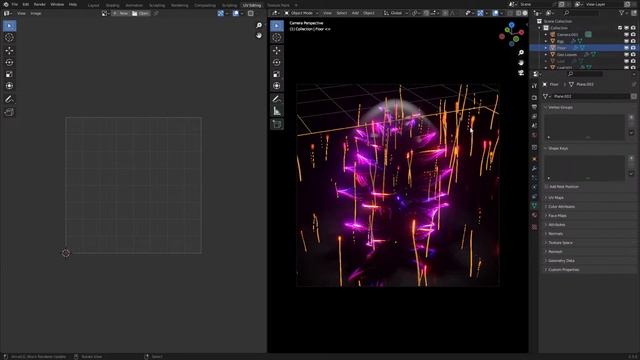Viewport: 640px width, 360px height.
Task: Click the navigation gizmo blue Z axis
Action: click(511, 25)
